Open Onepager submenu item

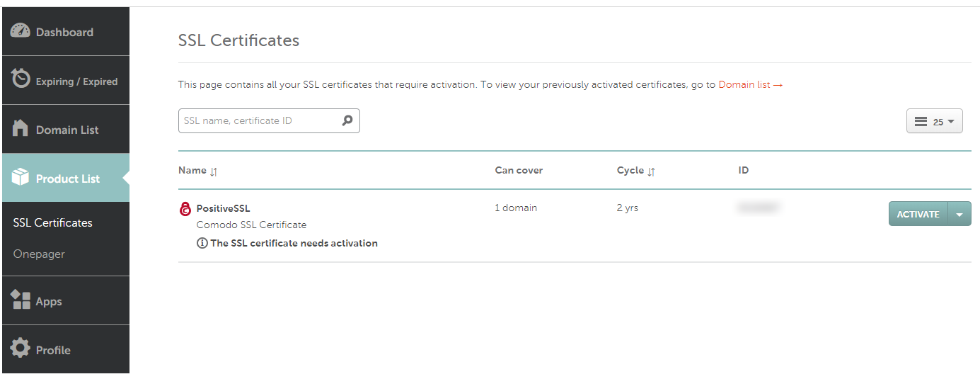(x=39, y=254)
